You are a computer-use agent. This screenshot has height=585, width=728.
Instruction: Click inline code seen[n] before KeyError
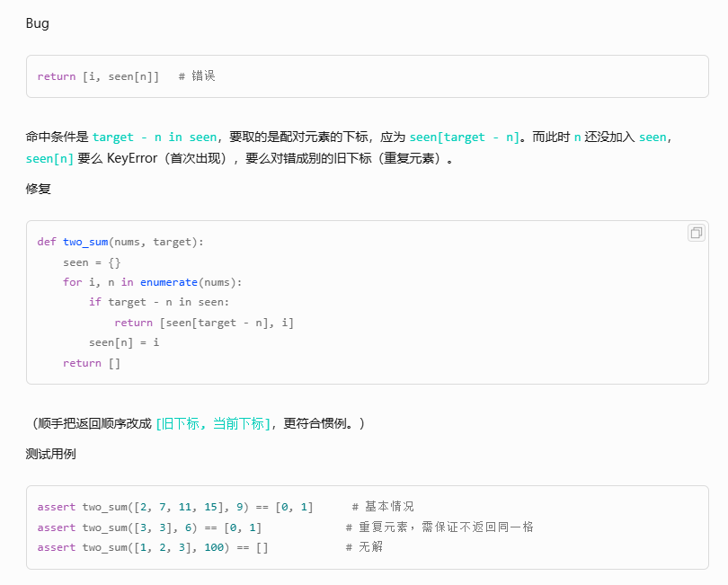coord(49,159)
